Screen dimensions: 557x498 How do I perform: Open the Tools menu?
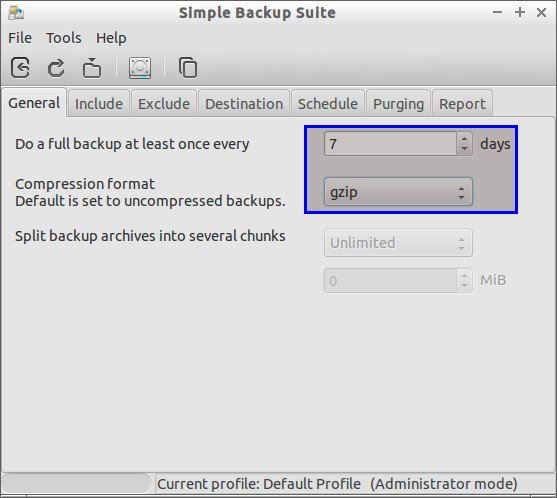(64, 38)
